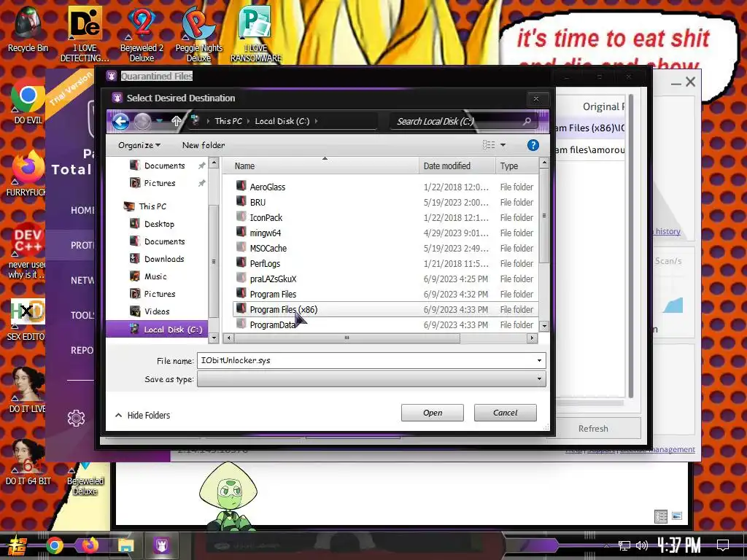Select pinned Pictures in quick access

point(160,183)
